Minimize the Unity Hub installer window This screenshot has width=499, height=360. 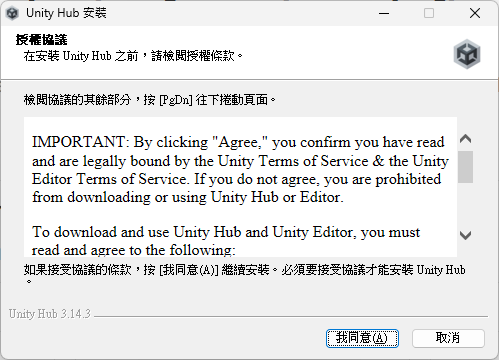(384, 13)
